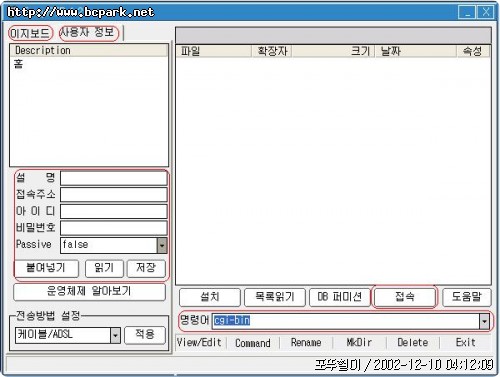Expand the 명령어 combo box arrow
This screenshot has width=500, height=377.
point(484,321)
